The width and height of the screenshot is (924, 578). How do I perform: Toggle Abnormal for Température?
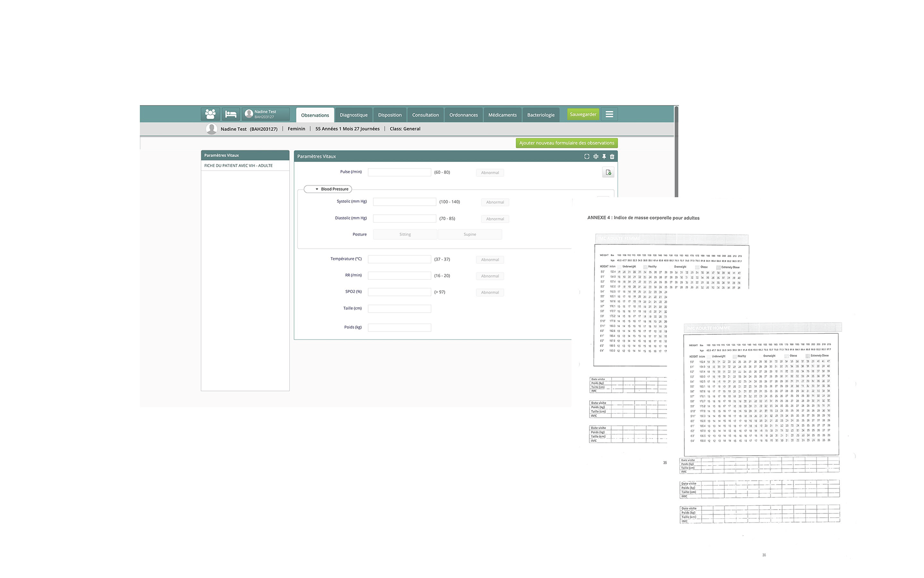[490, 260]
